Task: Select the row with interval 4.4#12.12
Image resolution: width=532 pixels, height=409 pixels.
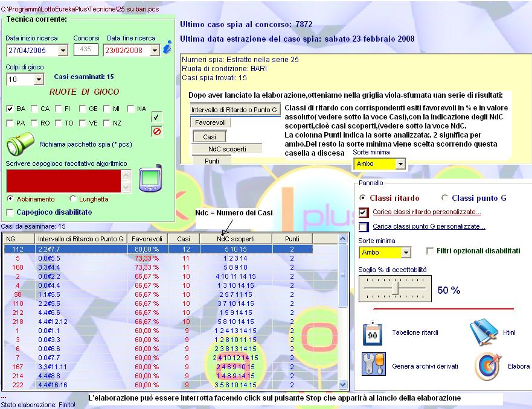Action: [x=158, y=322]
